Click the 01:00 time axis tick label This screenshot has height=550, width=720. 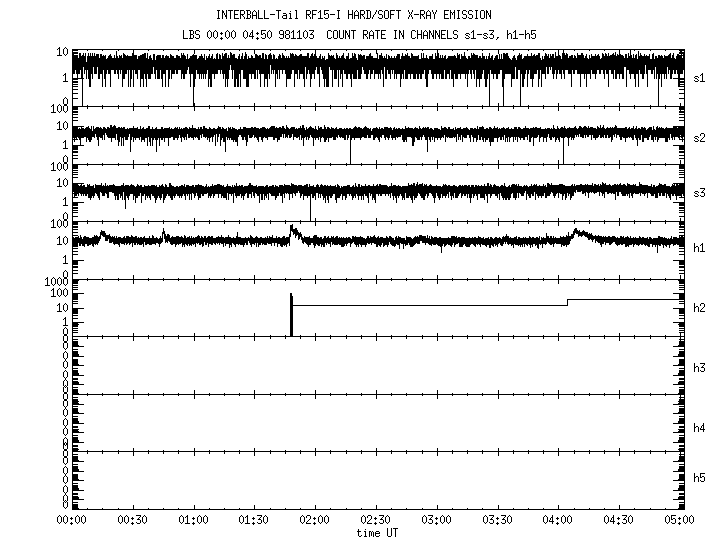(193, 520)
